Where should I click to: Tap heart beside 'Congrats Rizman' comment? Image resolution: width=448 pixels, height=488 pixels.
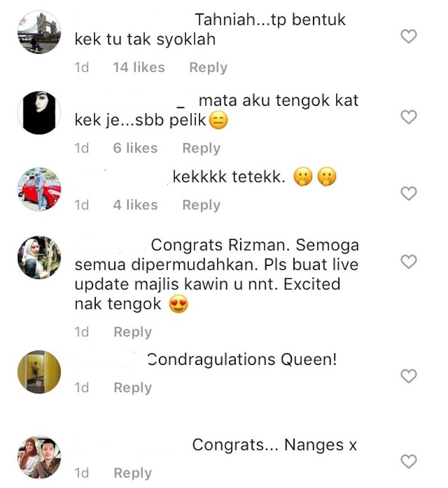tap(408, 261)
